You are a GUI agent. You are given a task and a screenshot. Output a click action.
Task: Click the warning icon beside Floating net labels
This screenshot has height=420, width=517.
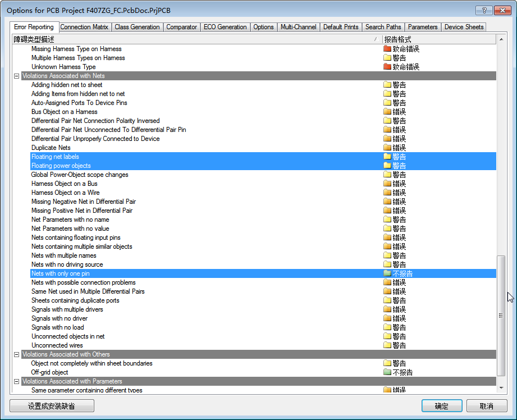(x=388, y=157)
